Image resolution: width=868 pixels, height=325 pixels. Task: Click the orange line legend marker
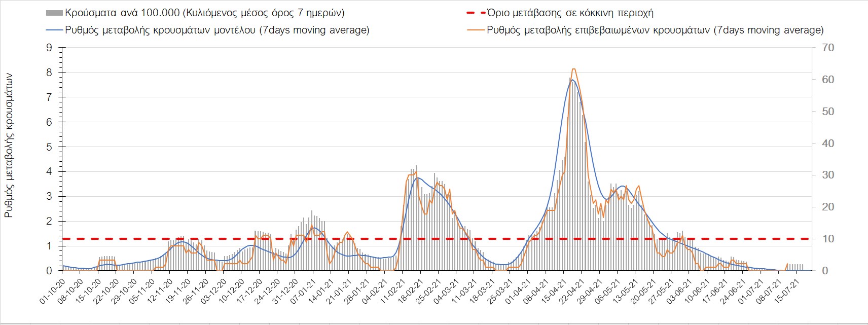coord(476,30)
